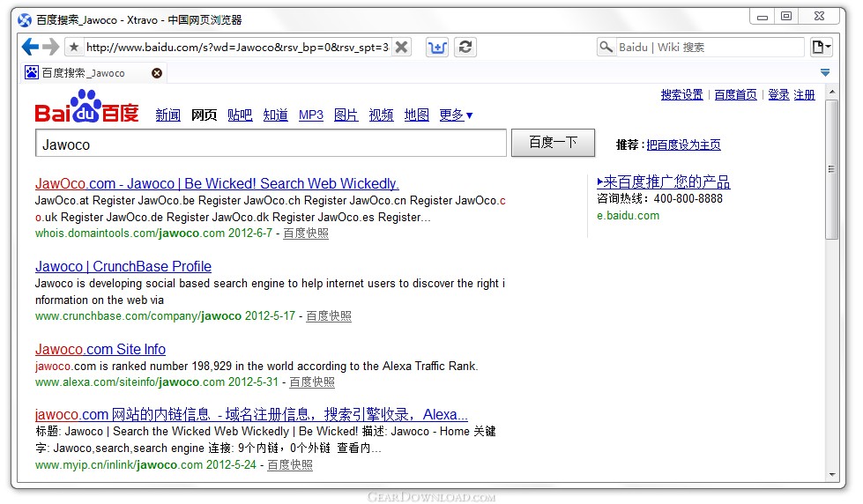Click www.myip.cn/inlink/jawoco.com URL text

(119, 465)
